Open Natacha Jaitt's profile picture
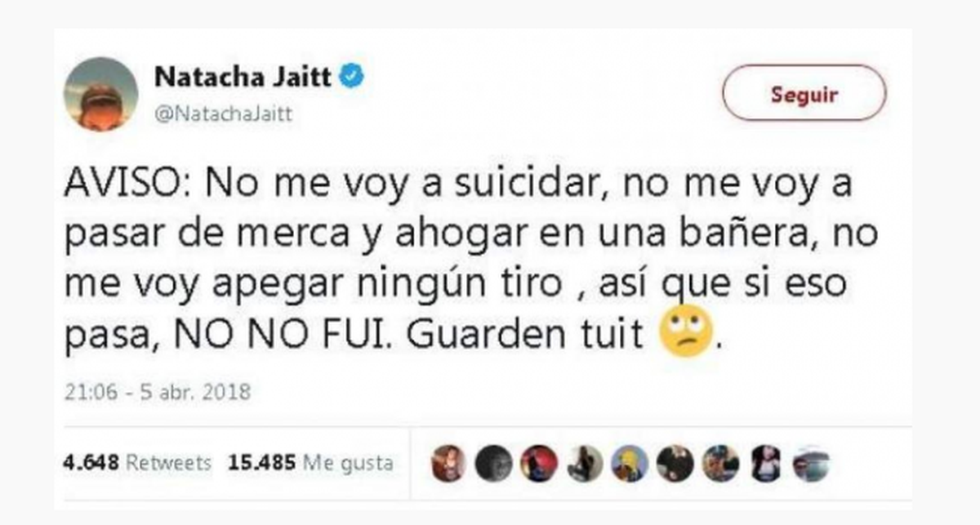Image resolution: width=980 pixels, height=525 pixels. 101,94
